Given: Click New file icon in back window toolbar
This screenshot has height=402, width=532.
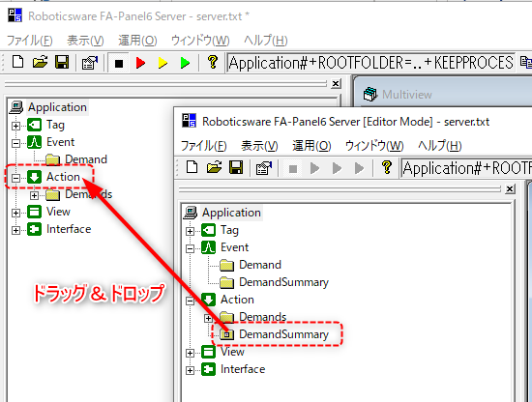Looking at the screenshot, I should [x=17, y=63].
